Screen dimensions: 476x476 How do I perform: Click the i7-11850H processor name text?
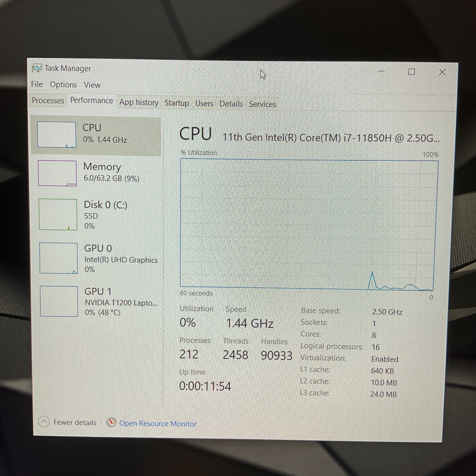pyautogui.click(x=331, y=138)
